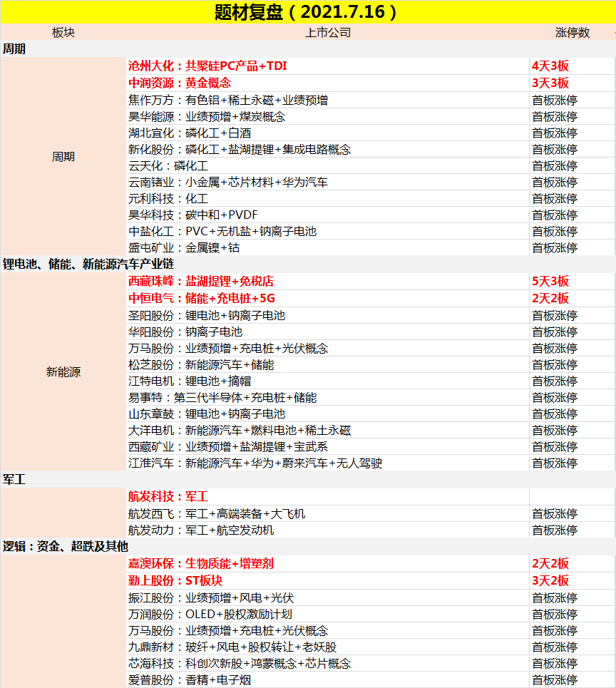Select the 焦作万方 row's company cell
This screenshot has width=616, height=688.
(x=327, y=100)
